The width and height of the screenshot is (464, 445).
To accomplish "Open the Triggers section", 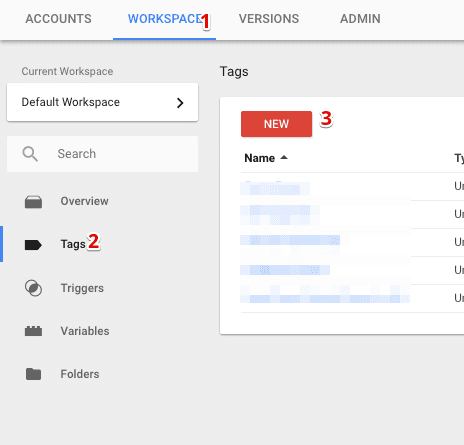I will pos(82,288).
